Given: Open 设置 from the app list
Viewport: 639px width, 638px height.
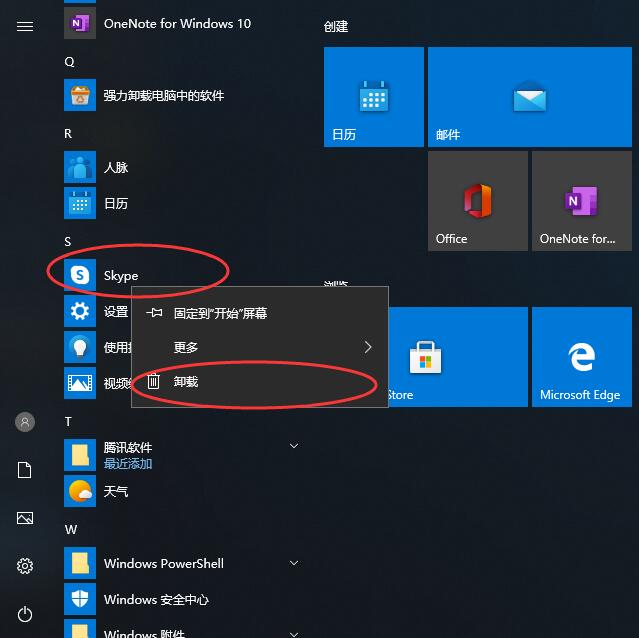Looking at the screenshot, I should (97, 311).
